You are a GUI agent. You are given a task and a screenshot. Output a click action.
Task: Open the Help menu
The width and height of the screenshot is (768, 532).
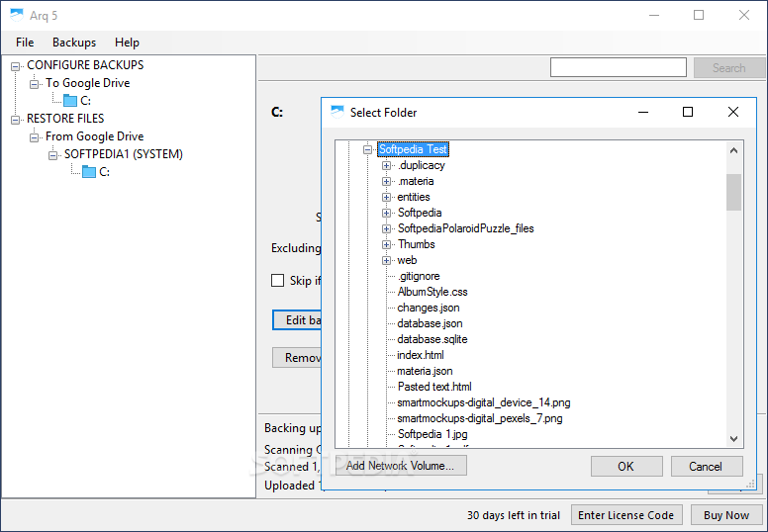point(127,43)
